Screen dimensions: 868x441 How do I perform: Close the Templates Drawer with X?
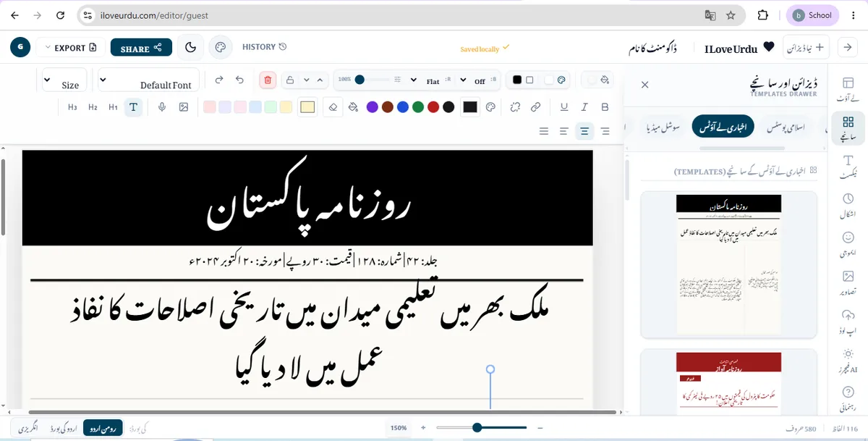coord(645,85)
